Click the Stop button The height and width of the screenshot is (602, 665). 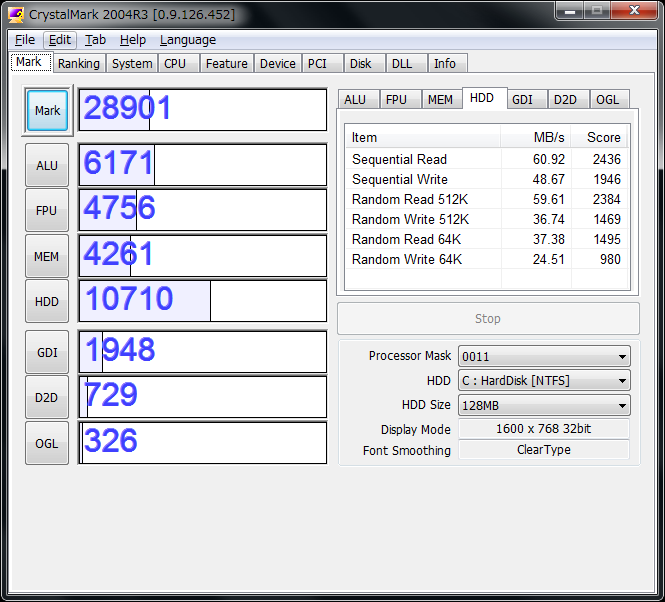[x=488, y=319]
